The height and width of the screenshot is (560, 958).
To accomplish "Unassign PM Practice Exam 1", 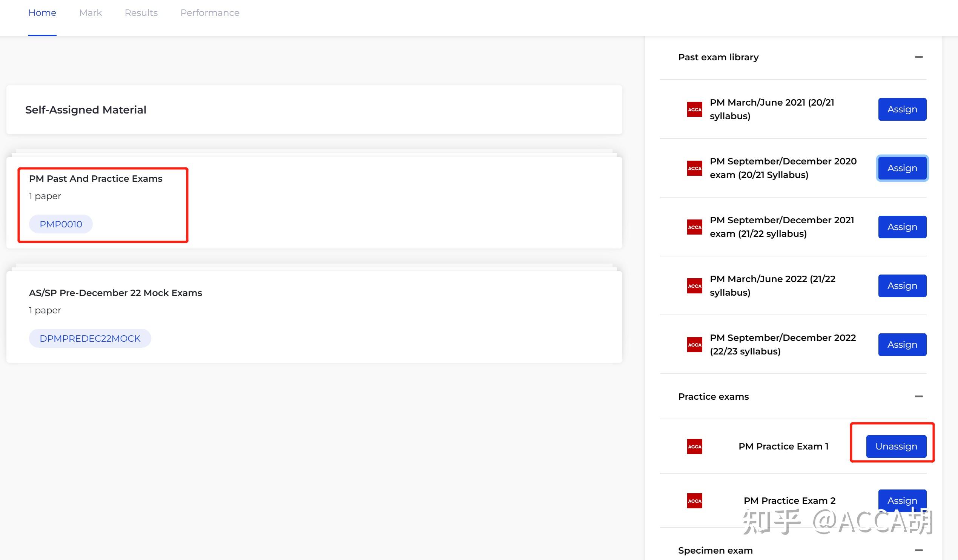I will tap(896, 446).
